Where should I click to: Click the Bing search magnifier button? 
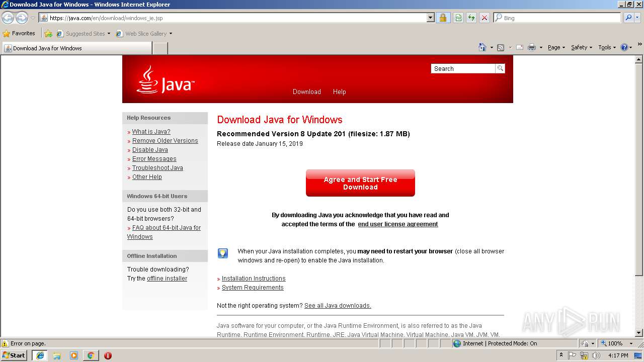click(x=628, y=18)
